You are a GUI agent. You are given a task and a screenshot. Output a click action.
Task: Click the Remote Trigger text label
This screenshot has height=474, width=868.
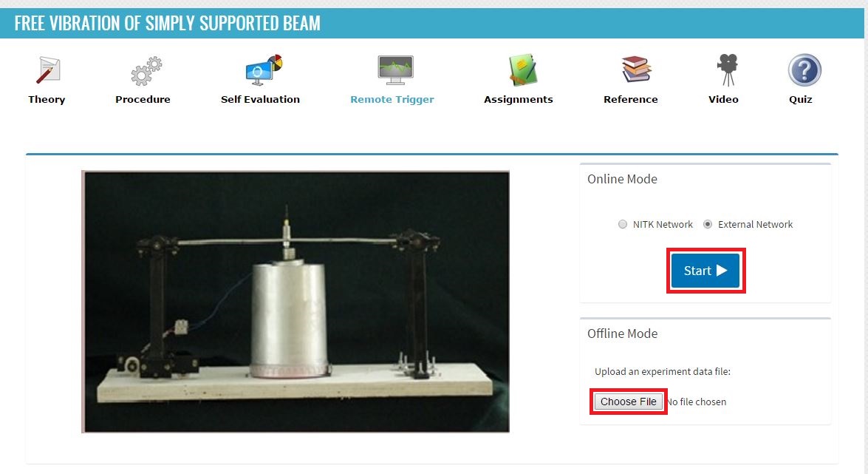pos(392,99)
